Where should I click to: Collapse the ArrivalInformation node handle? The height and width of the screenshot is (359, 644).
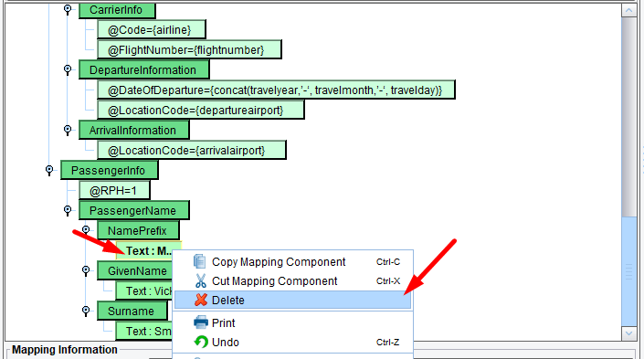[x=68, y=130]
